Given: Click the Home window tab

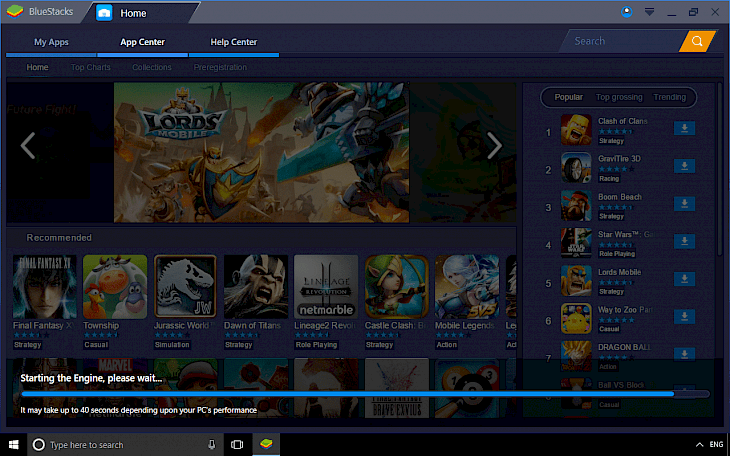Looking at the screenshot, I should coord(140,13).
